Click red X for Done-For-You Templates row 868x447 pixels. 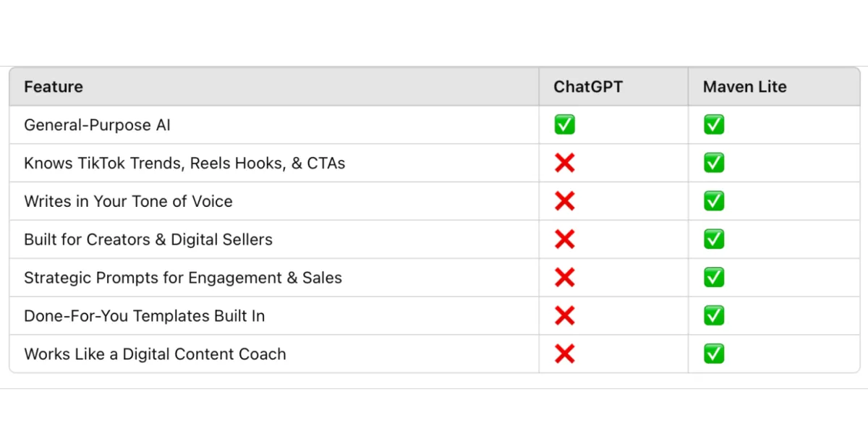[564, 315]
